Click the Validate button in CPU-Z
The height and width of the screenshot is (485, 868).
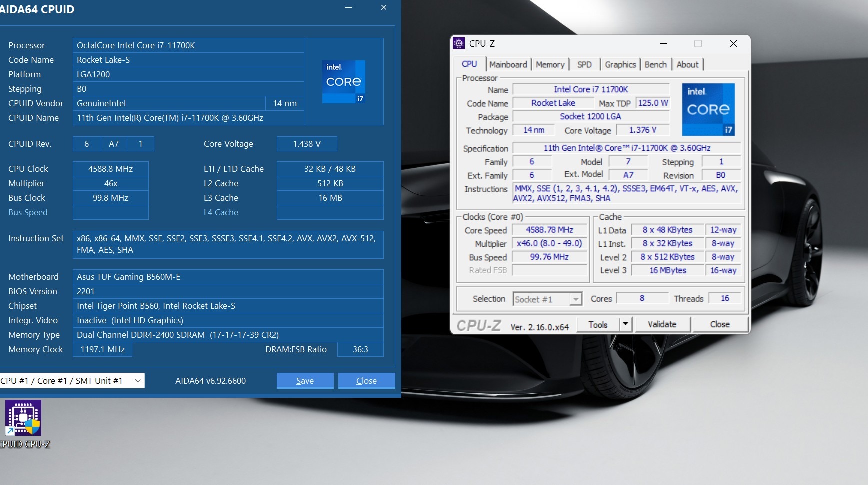tap(662, 324)
